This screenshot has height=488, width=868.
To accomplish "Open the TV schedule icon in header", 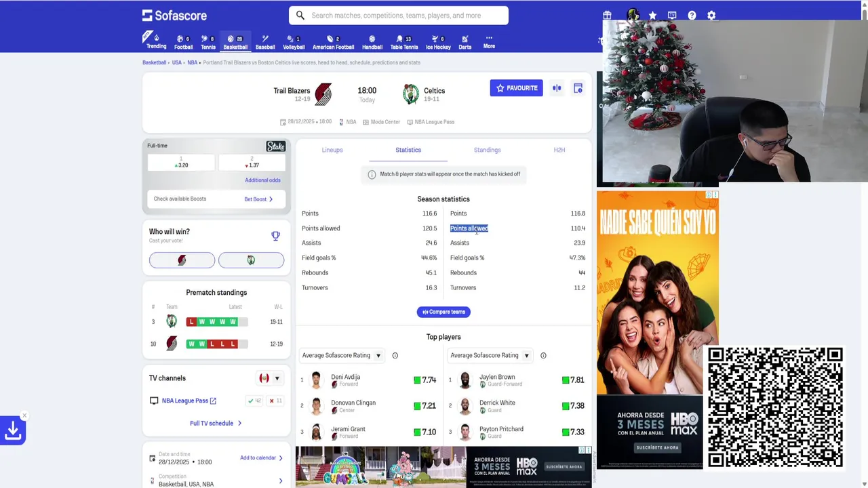I will point(672,15).
